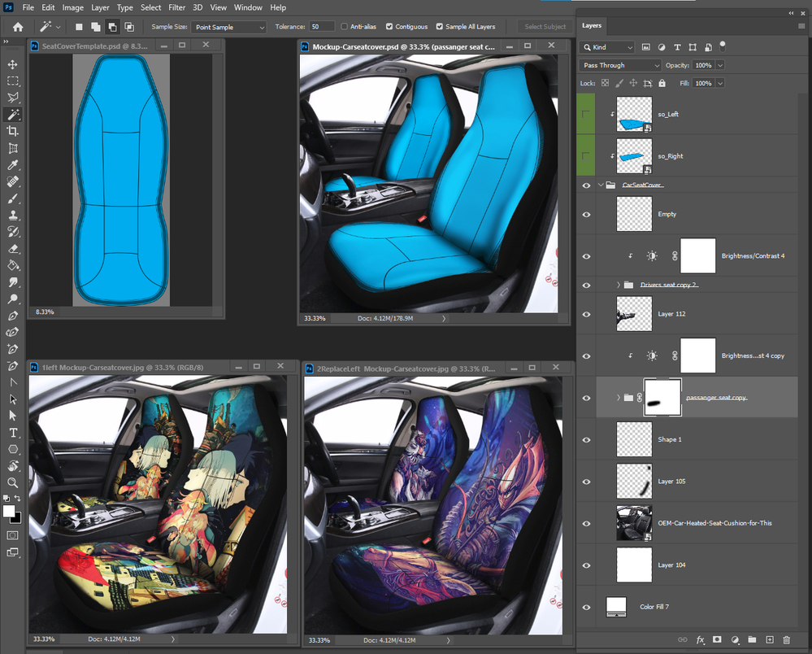
Task: Select the Spot Healing Brush tool
Action: point(13,181)
